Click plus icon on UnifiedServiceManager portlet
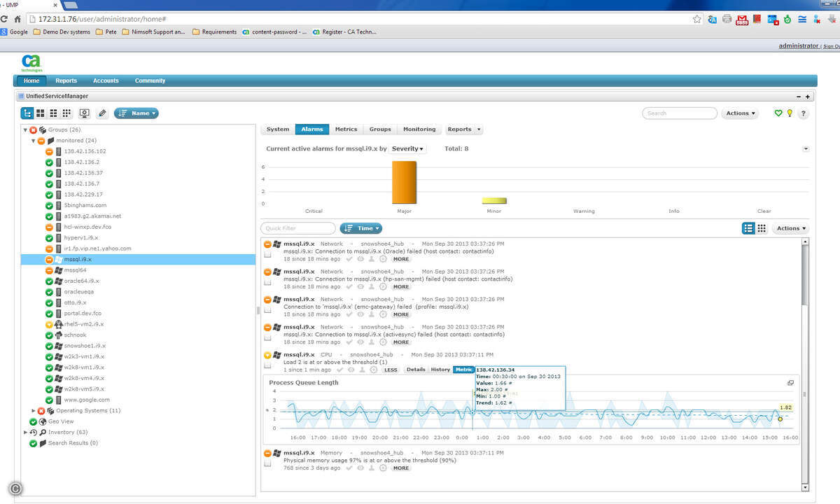840x504 pixels. click(807, 97)
